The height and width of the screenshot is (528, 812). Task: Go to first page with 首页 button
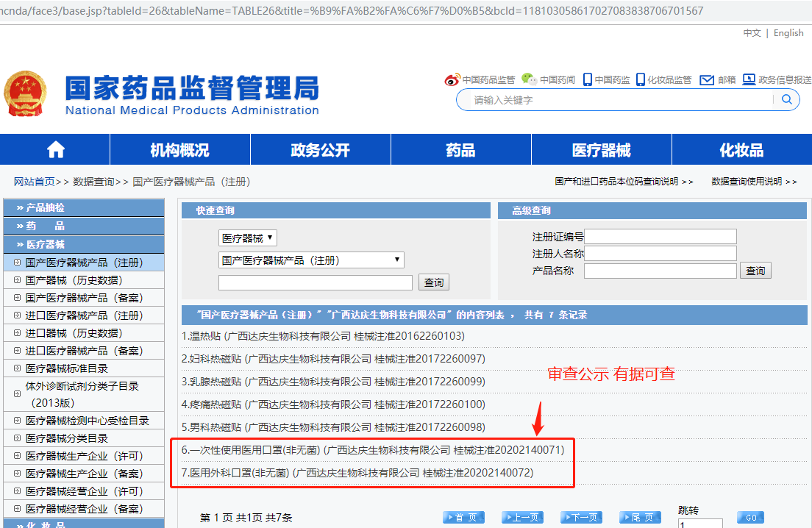[463, 518]
